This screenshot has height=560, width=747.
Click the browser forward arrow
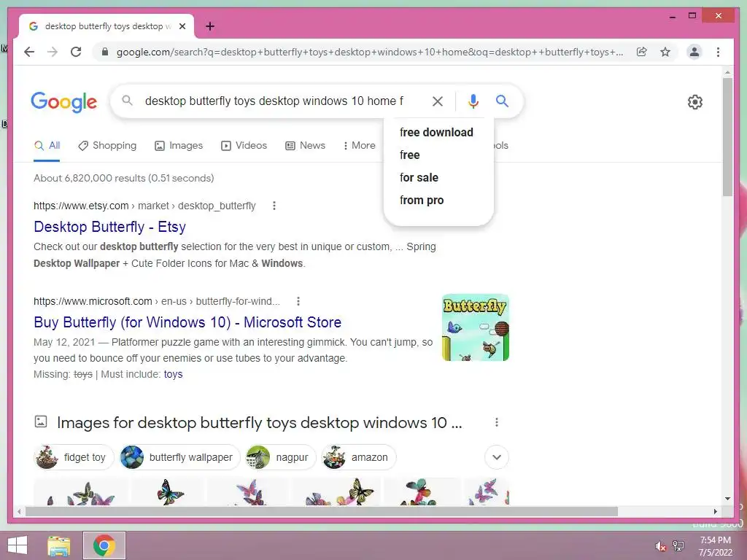pos(53,52)
